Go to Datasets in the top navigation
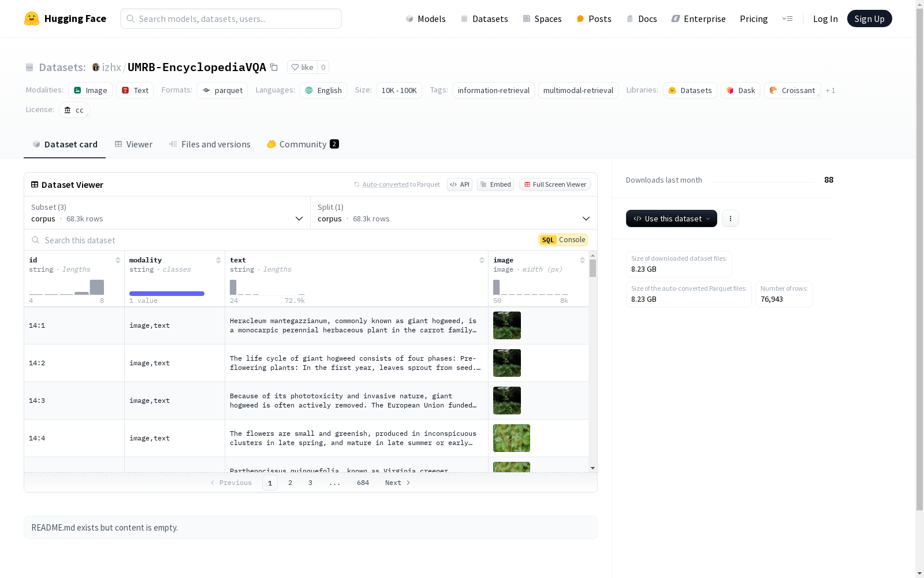Screen dimensions: 924x578 [x=484, y=18]
